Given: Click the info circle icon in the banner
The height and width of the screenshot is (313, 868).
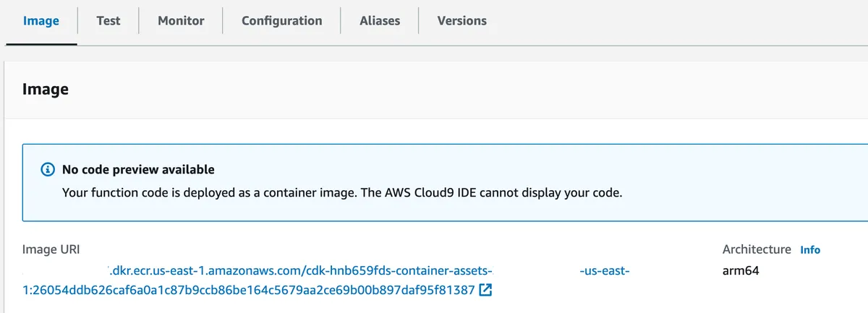Looking at the screenshot, I should click(x=48, y=170).
